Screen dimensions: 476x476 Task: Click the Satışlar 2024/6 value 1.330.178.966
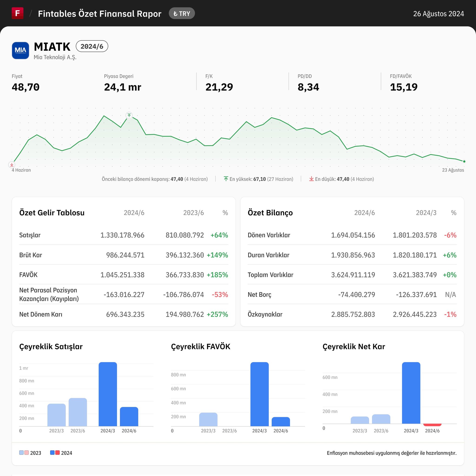point(122,235)
